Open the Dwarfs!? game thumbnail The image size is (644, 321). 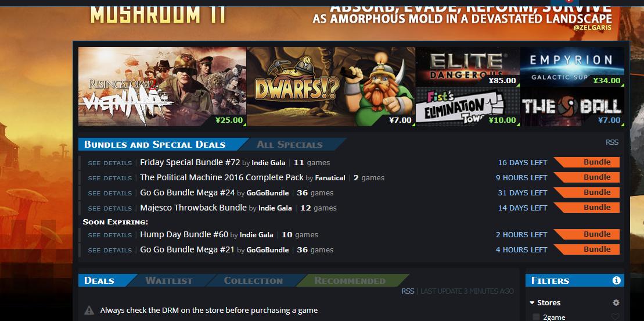(x=331, y=87)
